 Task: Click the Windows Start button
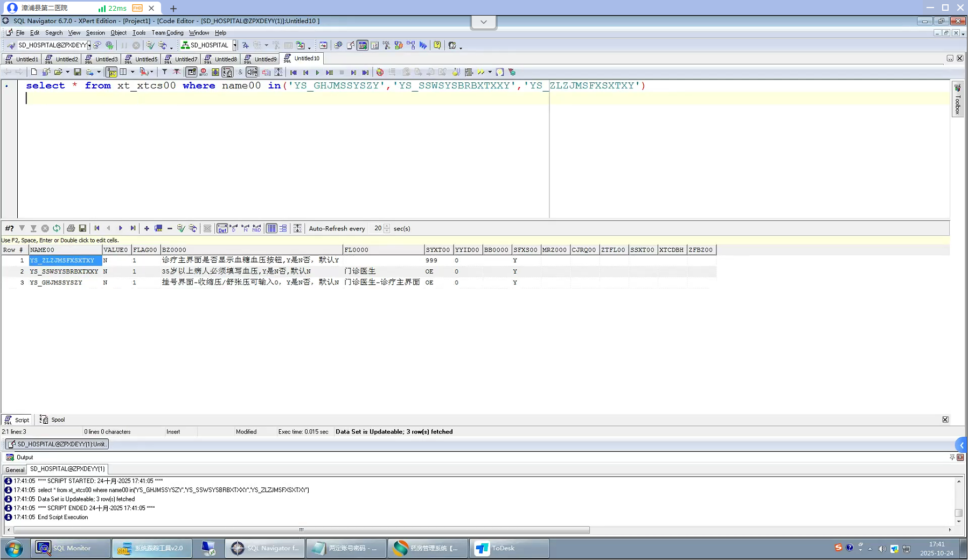(14, 549)
